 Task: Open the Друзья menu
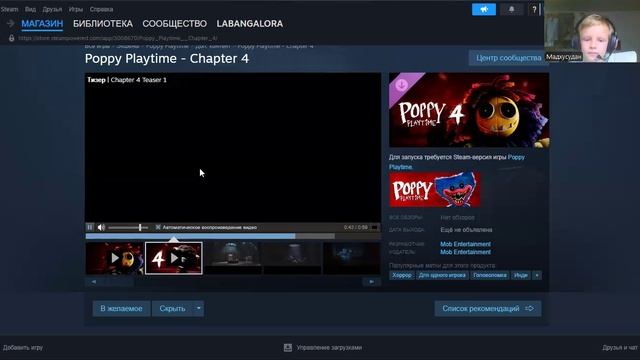point(52,9)
